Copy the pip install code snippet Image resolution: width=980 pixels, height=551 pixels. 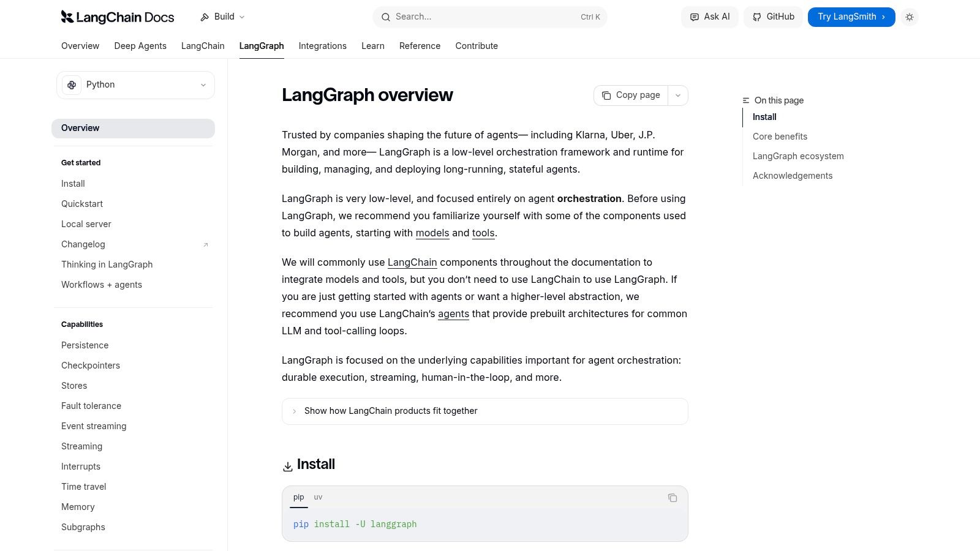(x=673, y=498)
